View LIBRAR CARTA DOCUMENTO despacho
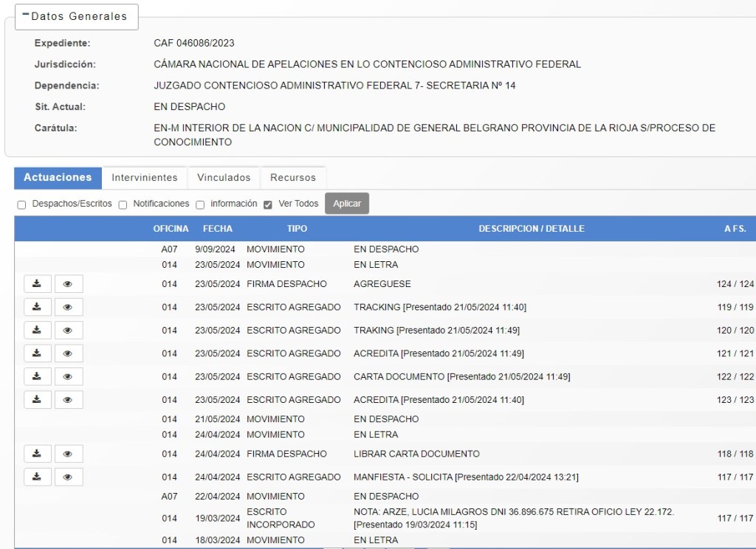 [x=69, y=454]
